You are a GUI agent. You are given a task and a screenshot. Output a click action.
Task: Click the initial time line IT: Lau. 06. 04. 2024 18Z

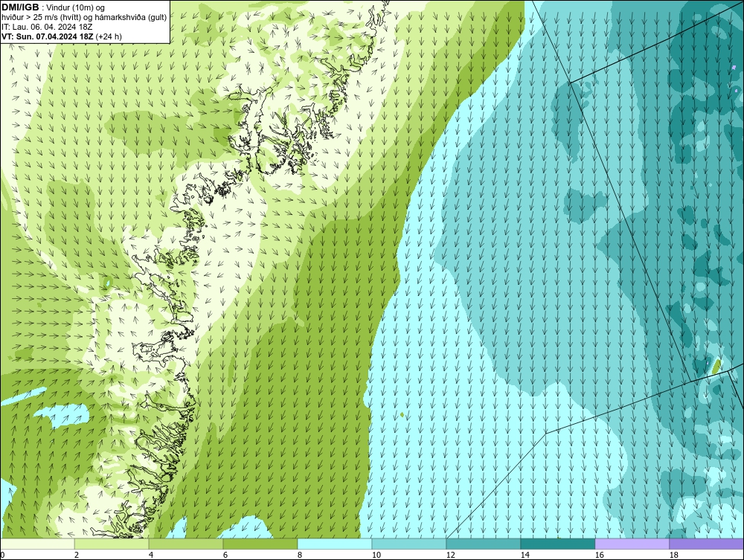coord(47,27)
